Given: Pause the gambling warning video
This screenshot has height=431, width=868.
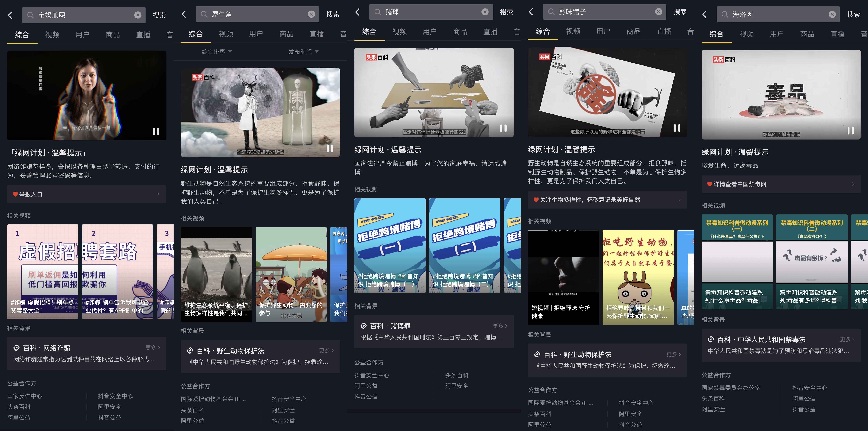Looking at the screenshot, I should tap(503, 128).
